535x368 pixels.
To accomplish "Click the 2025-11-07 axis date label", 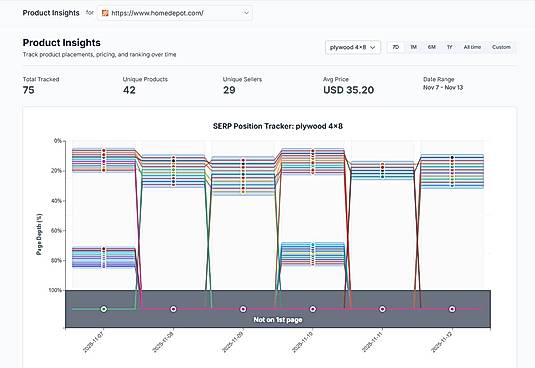I will [93, 342].
